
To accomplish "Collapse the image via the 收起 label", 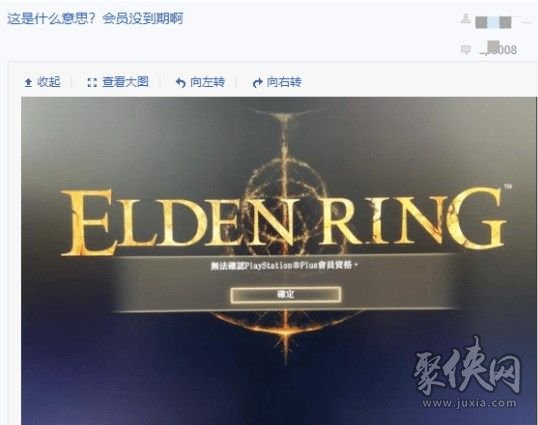I will click(x=49, y=82).
